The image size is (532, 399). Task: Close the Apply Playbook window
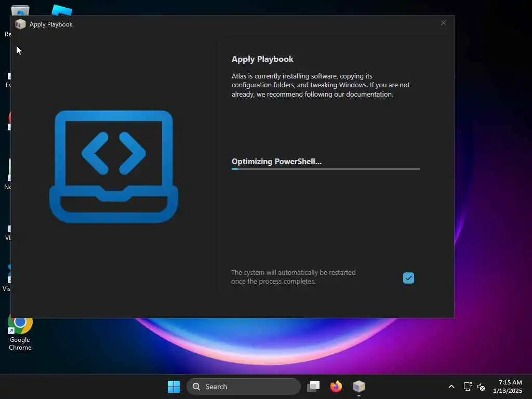tap(443, 23)
